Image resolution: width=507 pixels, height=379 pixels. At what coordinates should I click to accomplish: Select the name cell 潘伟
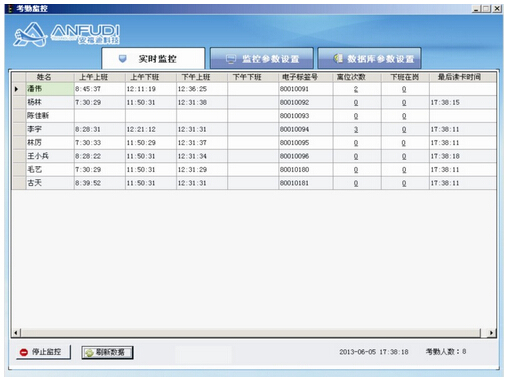point(50,89)
